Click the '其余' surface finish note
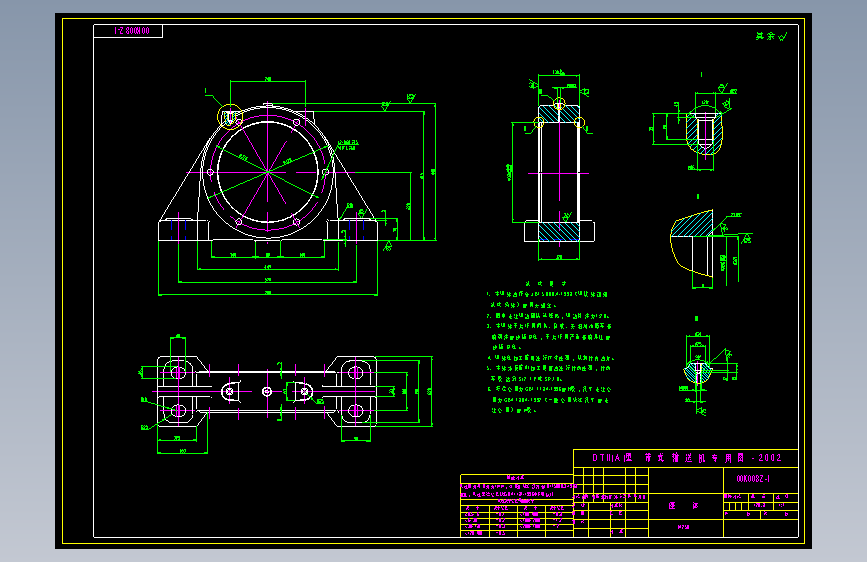The height and width of the screenshot is (562, 867). pos(771,36)
